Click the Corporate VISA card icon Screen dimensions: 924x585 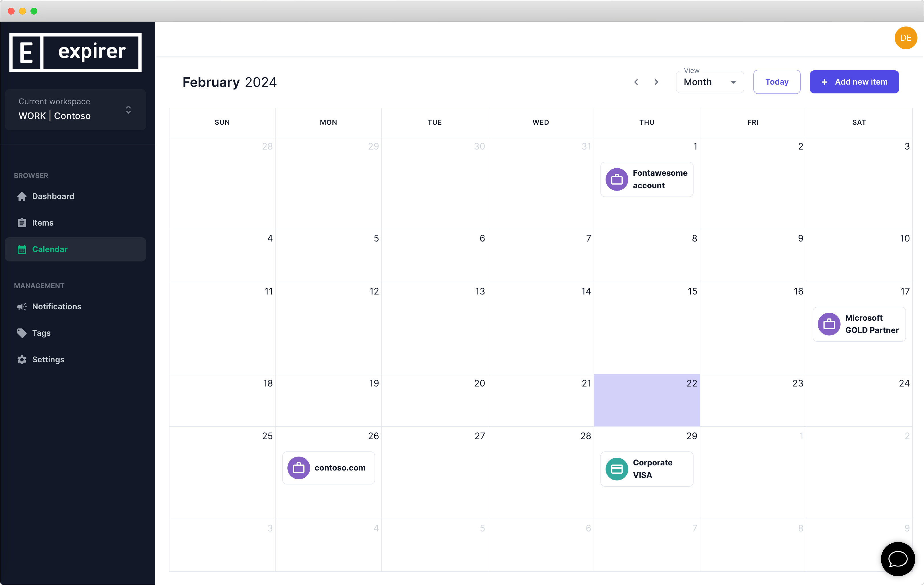617,469
